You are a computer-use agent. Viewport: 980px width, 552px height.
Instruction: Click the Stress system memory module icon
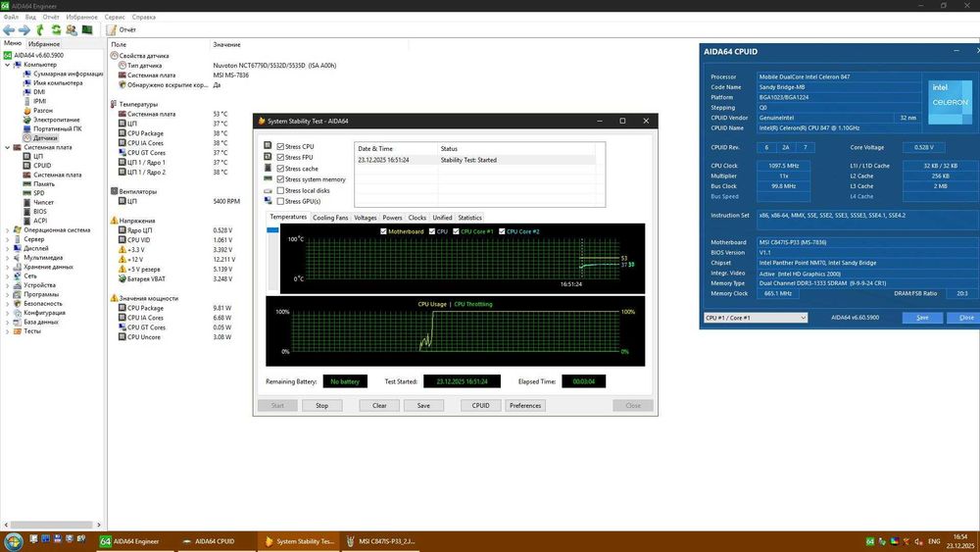(x=268, y=178)
